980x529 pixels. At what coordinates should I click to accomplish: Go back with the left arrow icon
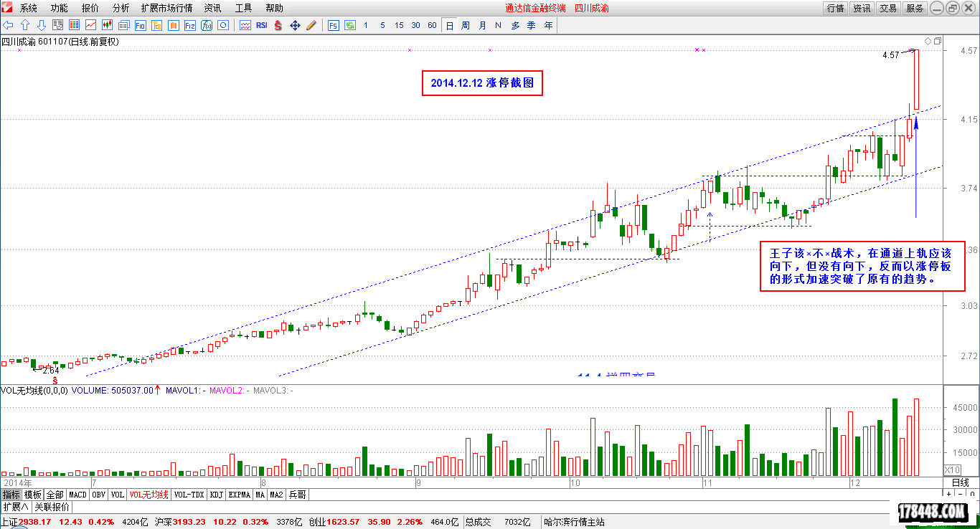click(9, 25)
